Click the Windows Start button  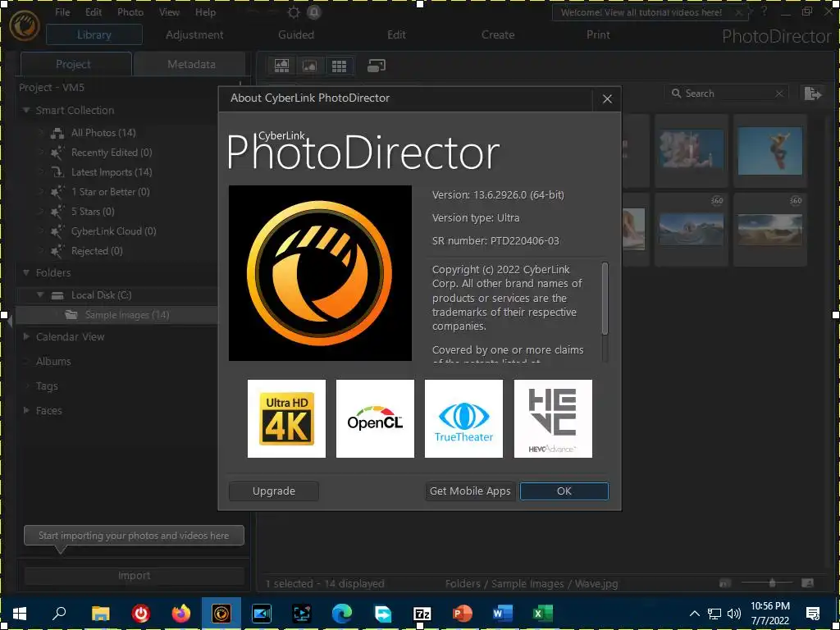tap(20, 614)
